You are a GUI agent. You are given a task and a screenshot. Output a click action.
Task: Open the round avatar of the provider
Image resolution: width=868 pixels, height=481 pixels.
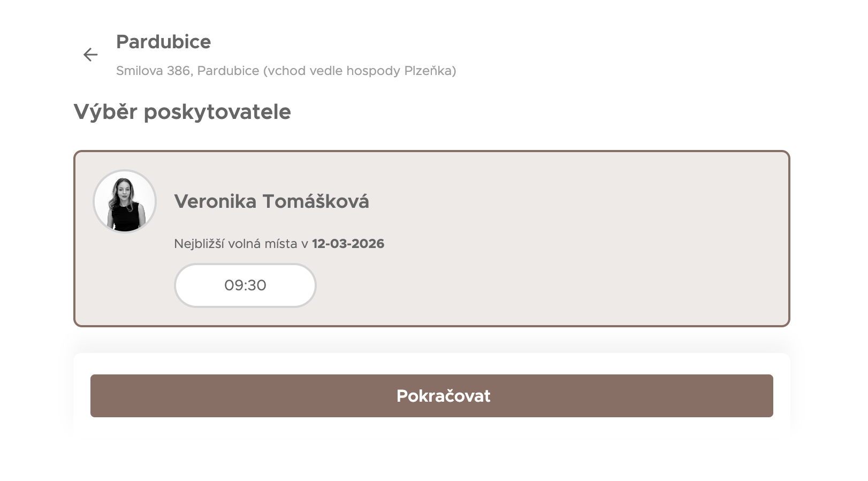[x=125, y=201]
